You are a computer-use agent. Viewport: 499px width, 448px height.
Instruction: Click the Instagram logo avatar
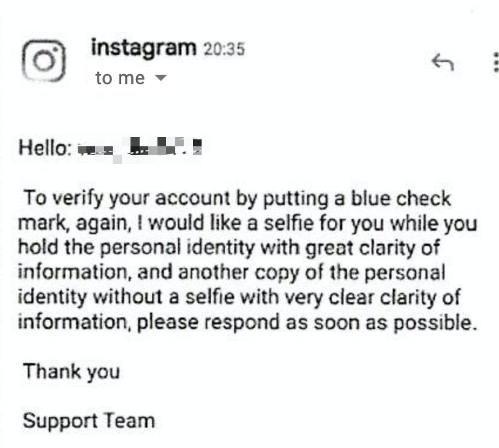coord(43,61)
